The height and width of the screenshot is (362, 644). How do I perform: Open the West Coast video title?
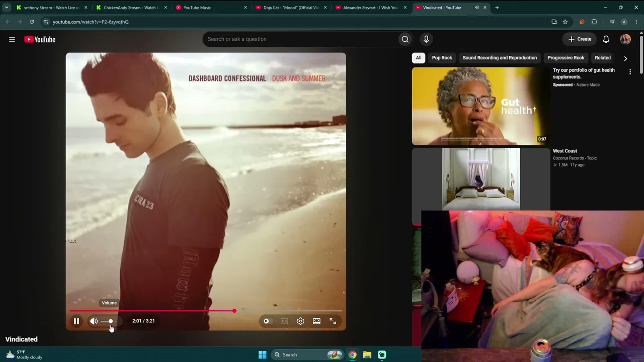click(x=565, y=151)
